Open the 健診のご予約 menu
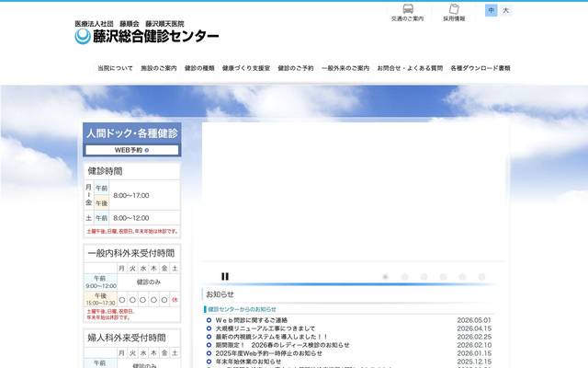The width and height of the screenshot is (588, 368). pyautogui.click(x=296, y=68)
